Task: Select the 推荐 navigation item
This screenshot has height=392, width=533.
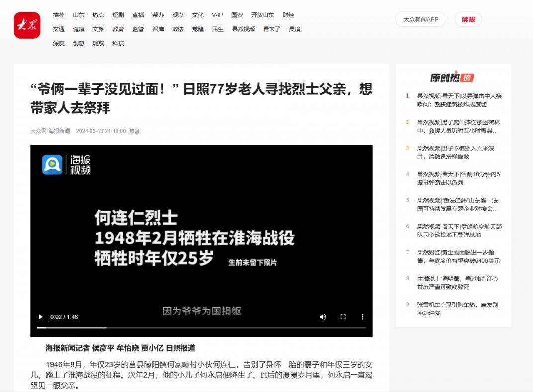Action: click(x=59, y=15)
